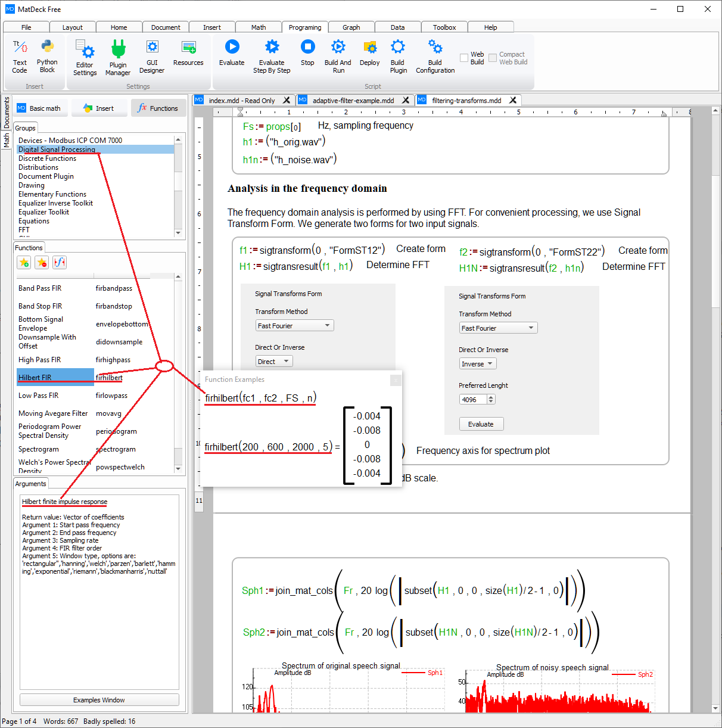Viewport: 722px width, 728px height.
Task: Click the Preferred Lenght 4096 field
Action: (473, 400)
